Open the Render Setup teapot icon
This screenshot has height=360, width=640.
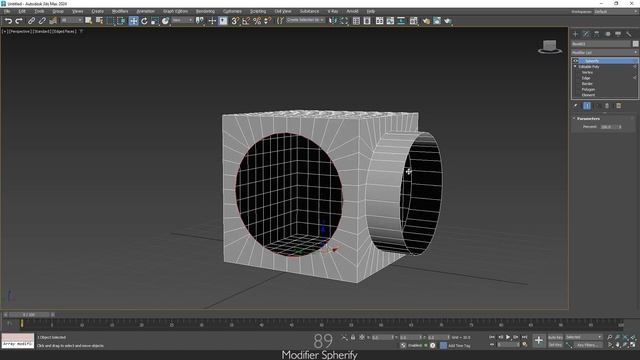coord(426,21)
